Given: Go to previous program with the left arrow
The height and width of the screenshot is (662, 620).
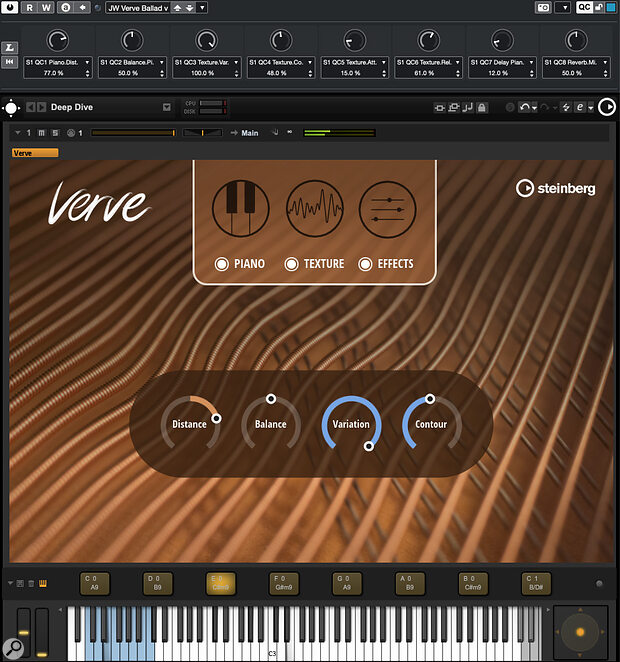Looking at the screenshot, I should point(30,107).
